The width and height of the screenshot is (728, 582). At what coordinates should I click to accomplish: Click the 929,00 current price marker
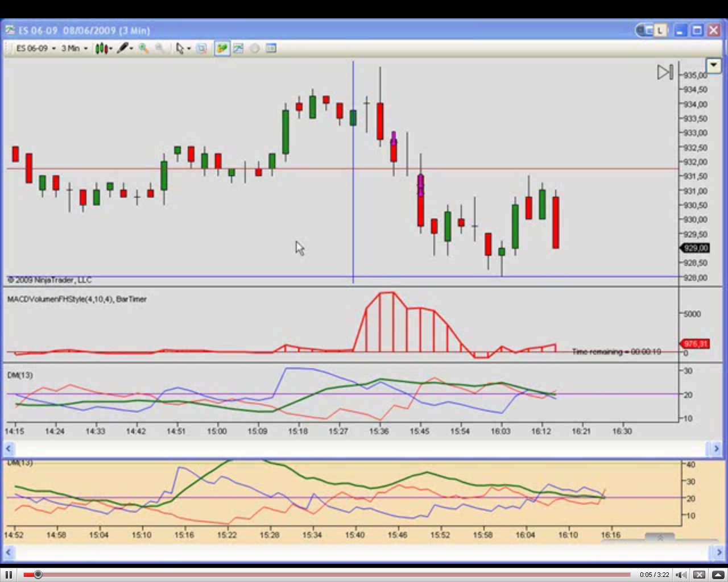(x=695, y=248)
